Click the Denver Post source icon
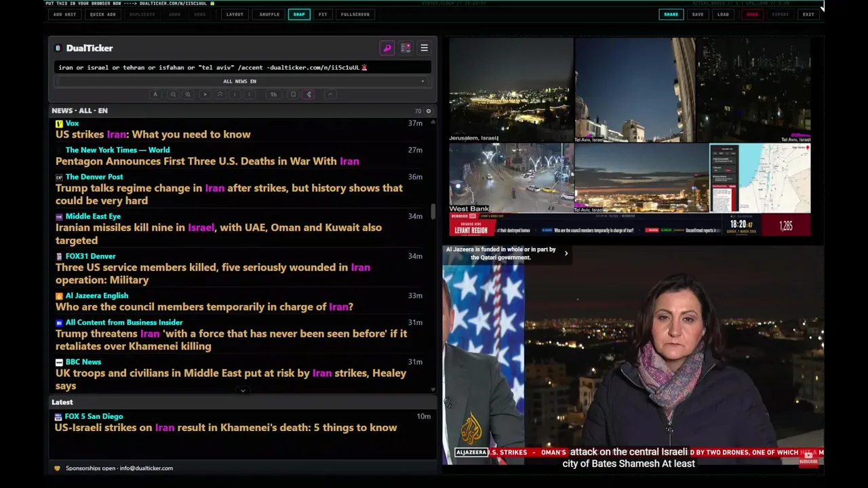Image resolution: width=868 pixels, height=488 pixels. tap(59, 177)
